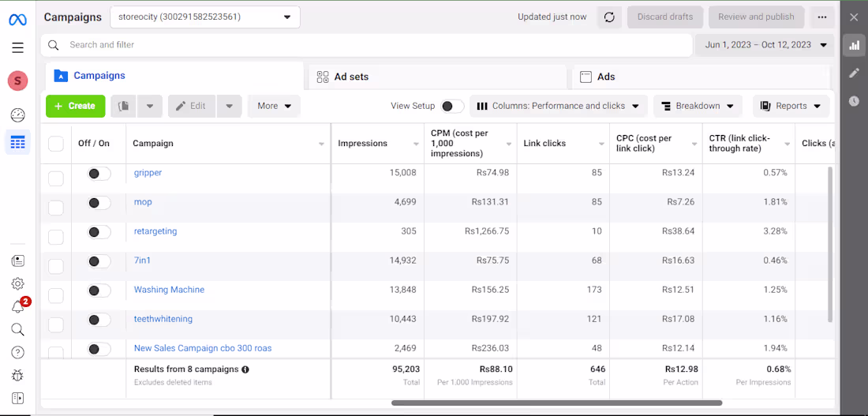Open history clock icon in right panel

click(854, 101)
